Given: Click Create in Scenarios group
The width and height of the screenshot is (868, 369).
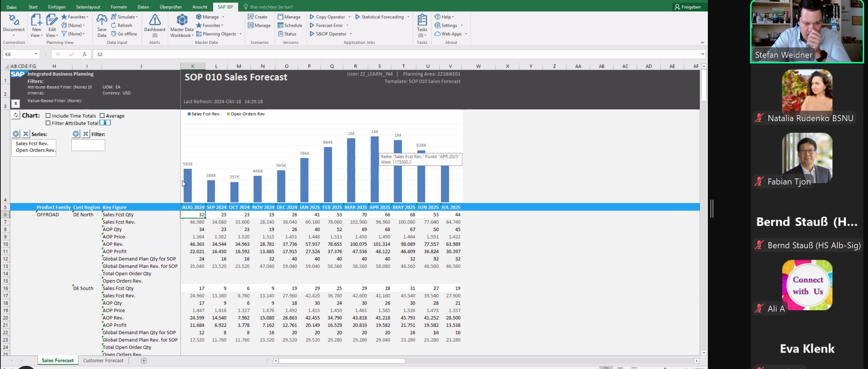Looking at the screenshot, I should [x=258, y=17].
